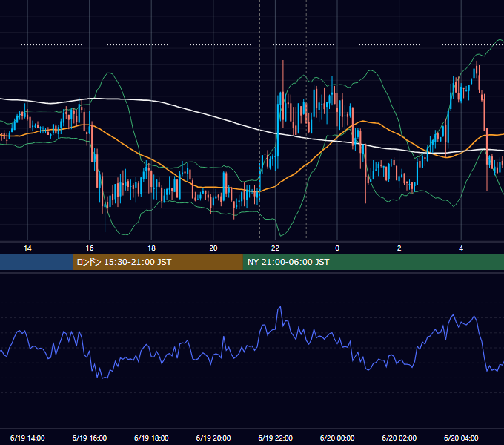
Task: Click the 6/19 16:00 date label
Action: (90, 438)
